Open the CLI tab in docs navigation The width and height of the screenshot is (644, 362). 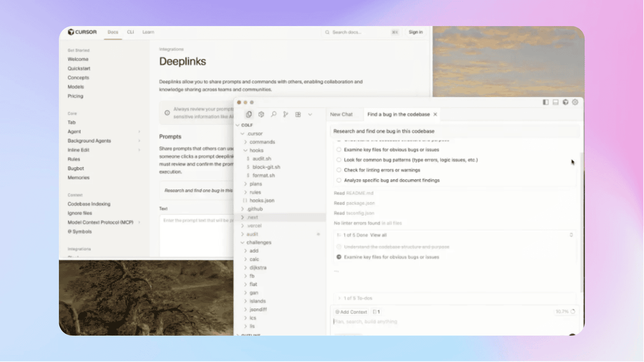130,32
